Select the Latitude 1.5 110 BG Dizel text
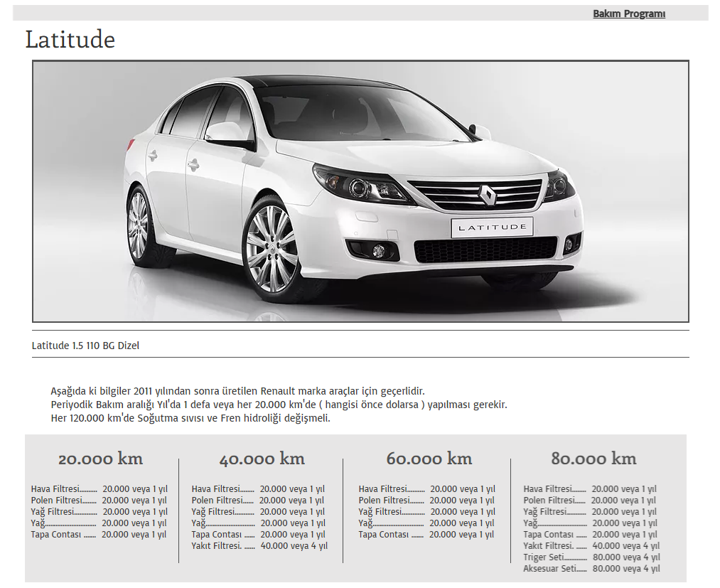This screenshot has height=588, width=720. pyautogui.click(x=85, y=346)
